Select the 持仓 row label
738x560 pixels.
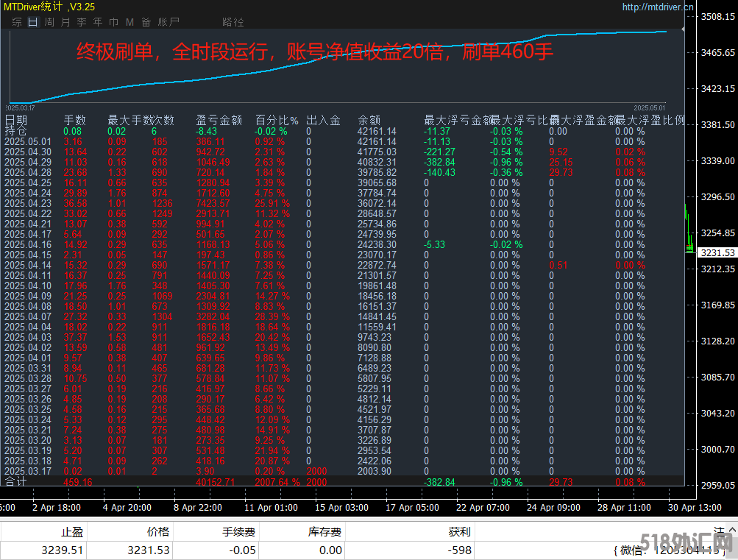coord(16,131)
